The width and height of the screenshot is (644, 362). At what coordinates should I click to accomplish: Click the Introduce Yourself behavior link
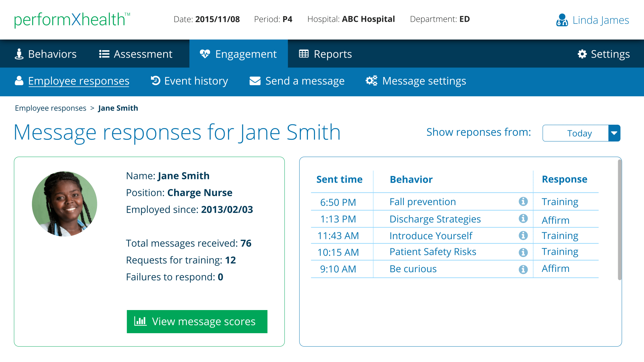(x=431, y=236)
